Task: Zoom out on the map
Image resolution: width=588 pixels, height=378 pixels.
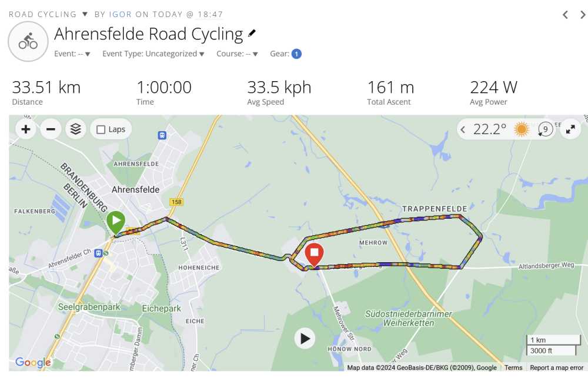Action: [51, 129]
